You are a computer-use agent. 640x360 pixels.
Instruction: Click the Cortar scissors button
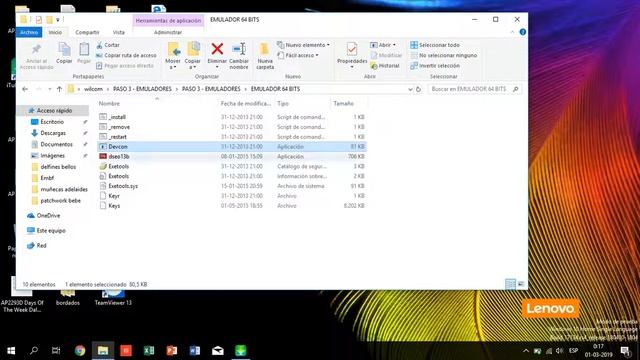click(x=108, y=45)
